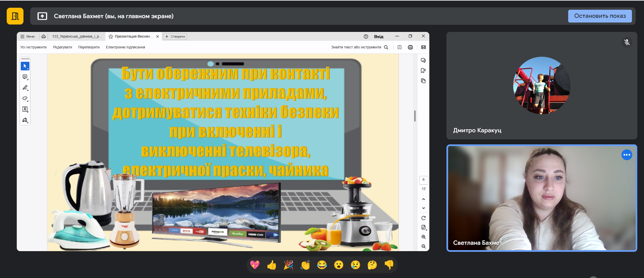The image size is (644, 278).
Task: Open the three-dot options on Светлана's tile
Action: (627, 155)
